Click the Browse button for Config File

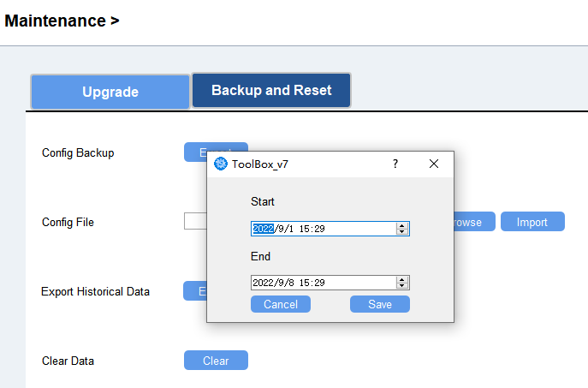[467, 222]
